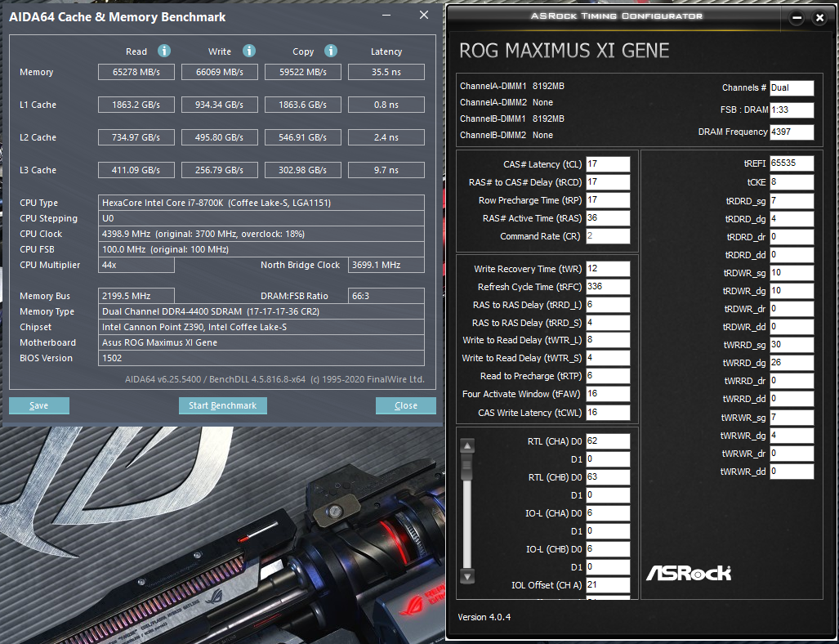Select the tRDRD_sg value field
The height and width of the screenshot is (644, 839).
[792, 201]
